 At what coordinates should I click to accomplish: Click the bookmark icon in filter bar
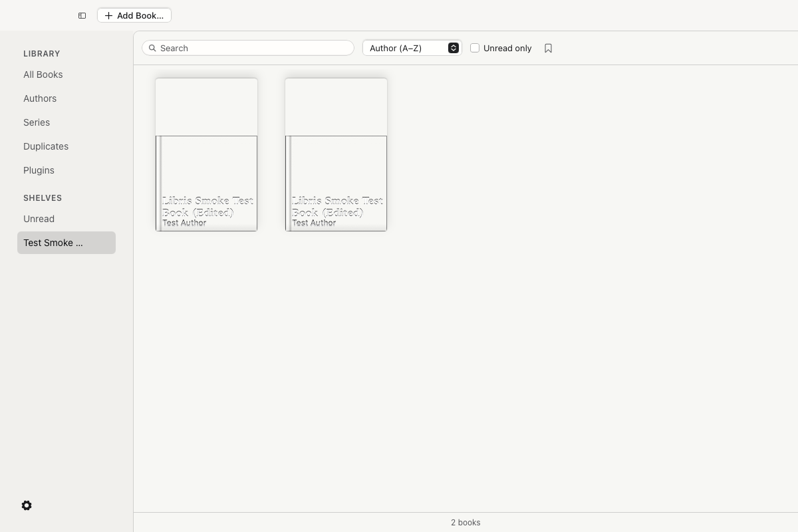pyautogui.click(x=548, y=48)
